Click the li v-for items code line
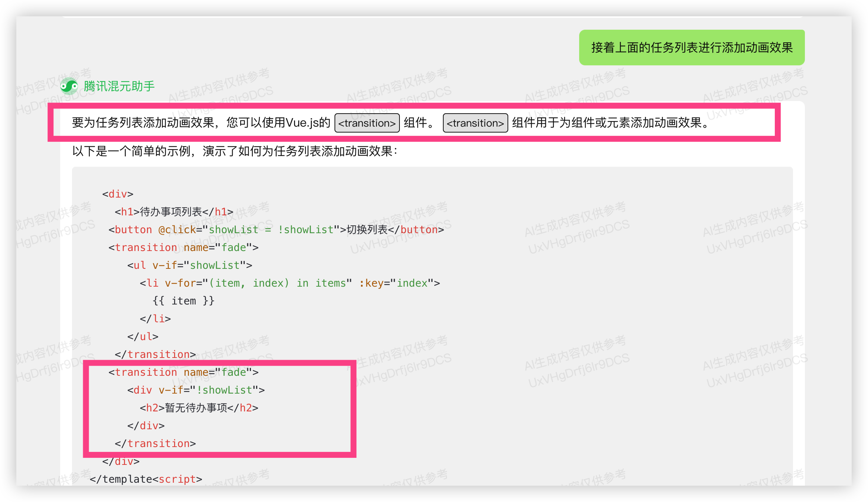Screen dimensions: 868x502 290,283
